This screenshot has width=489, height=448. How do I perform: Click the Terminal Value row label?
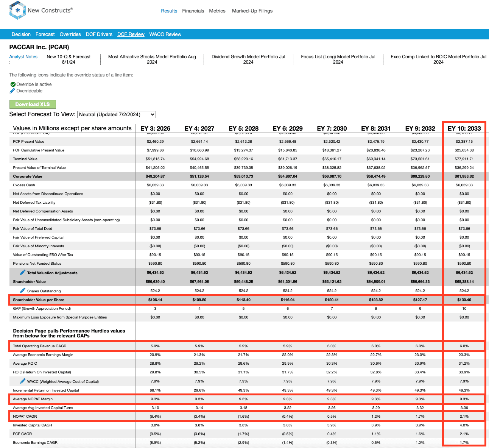(25, 159)
